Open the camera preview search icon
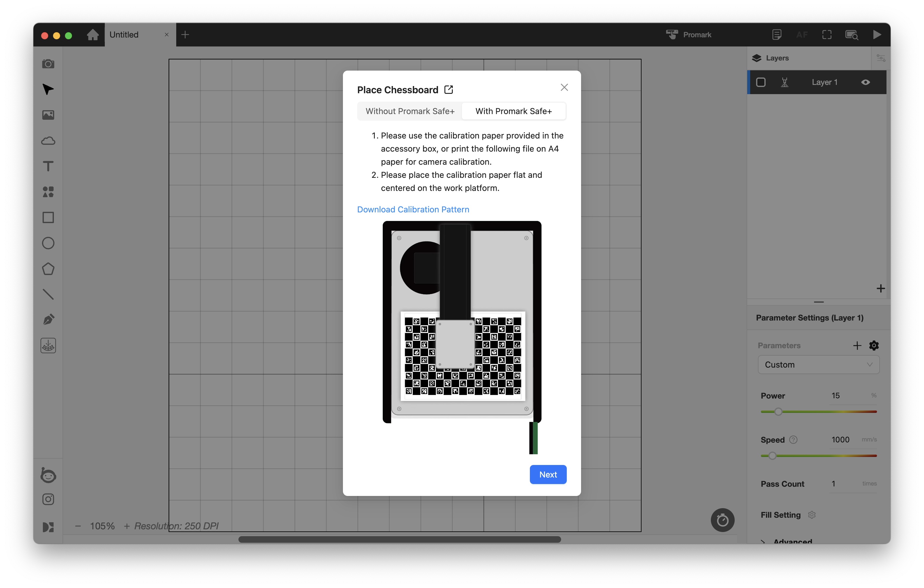The height and width of the screenshot is (588, 924). tap(852, 35)
